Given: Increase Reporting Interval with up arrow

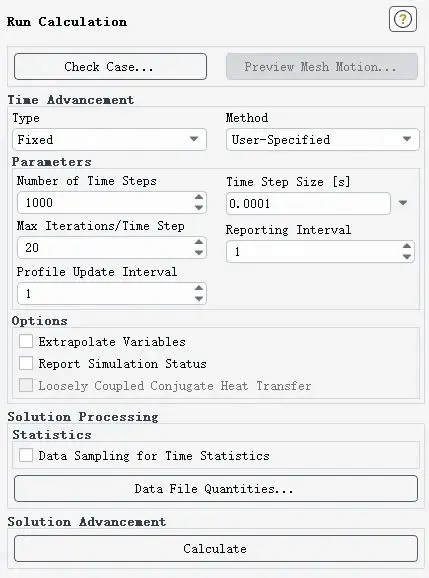Looking at the screenshot, I should pyautogui.click(x=407, y=246).
